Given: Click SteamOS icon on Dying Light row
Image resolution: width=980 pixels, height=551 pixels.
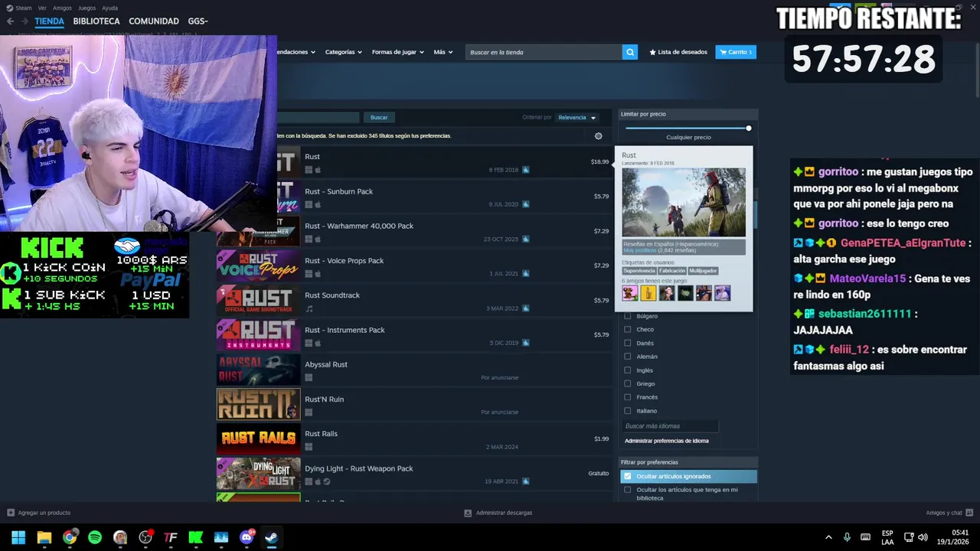Looking at the screenshot, I should coord(327,481).
